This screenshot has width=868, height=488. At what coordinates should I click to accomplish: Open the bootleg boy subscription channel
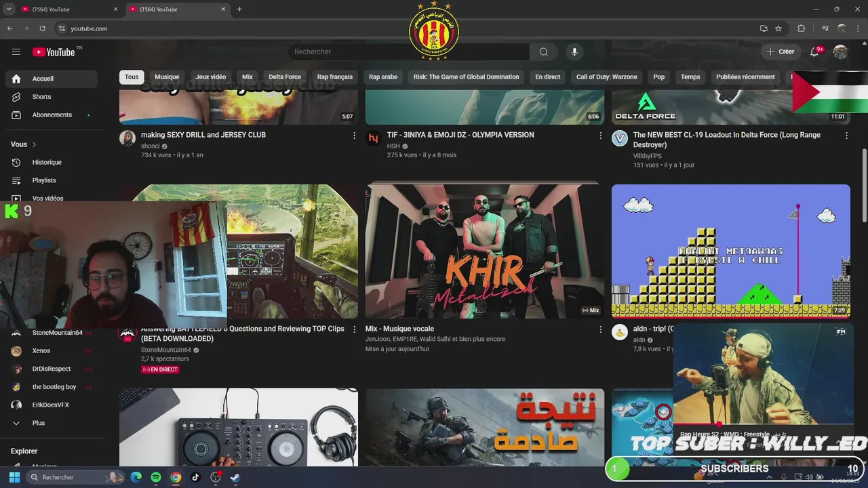52,387
